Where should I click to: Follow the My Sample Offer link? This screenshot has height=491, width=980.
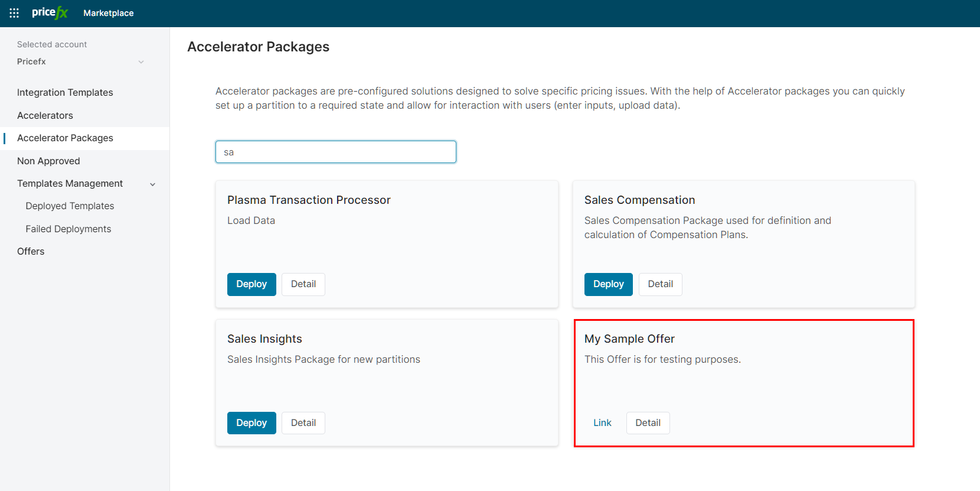point(602,423)
